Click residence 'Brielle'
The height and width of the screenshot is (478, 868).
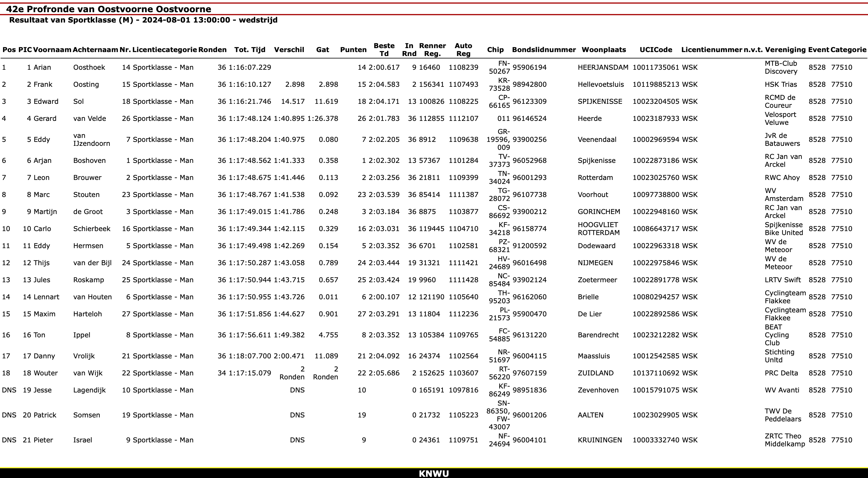[x=588, y=297]
